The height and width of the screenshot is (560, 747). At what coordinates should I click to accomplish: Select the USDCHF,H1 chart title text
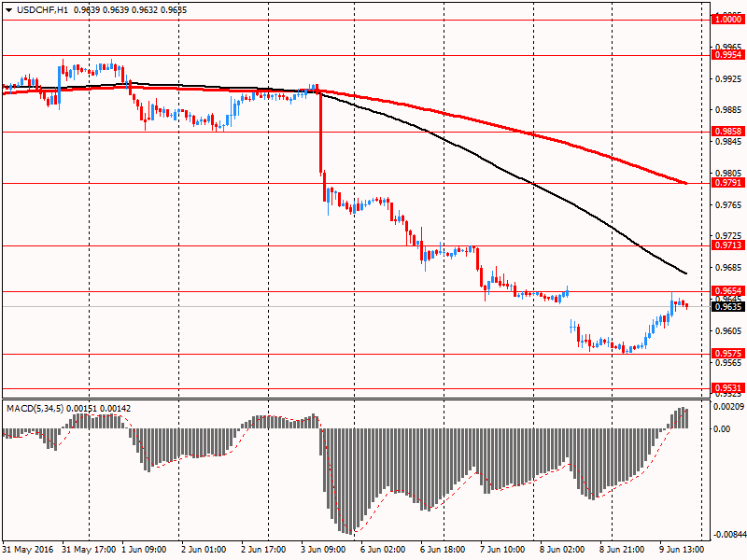(x=42, y=10)
